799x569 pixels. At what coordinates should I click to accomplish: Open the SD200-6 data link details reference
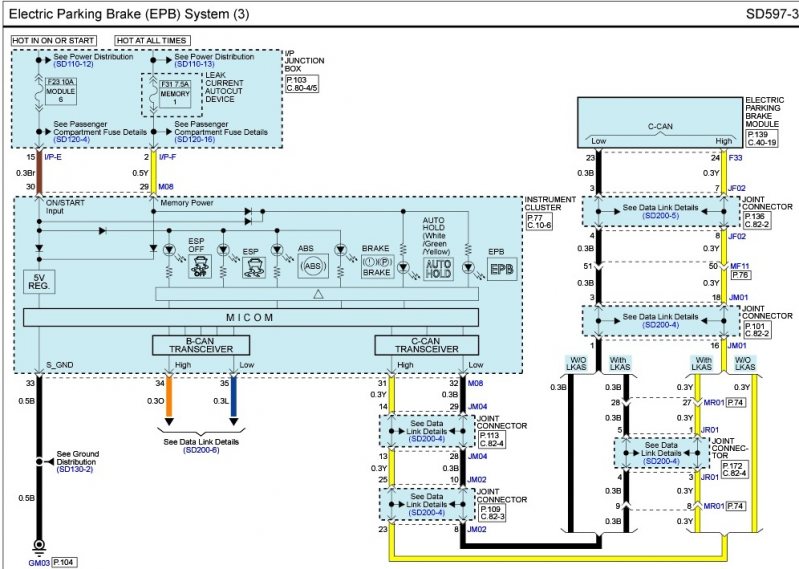(203, 450)
